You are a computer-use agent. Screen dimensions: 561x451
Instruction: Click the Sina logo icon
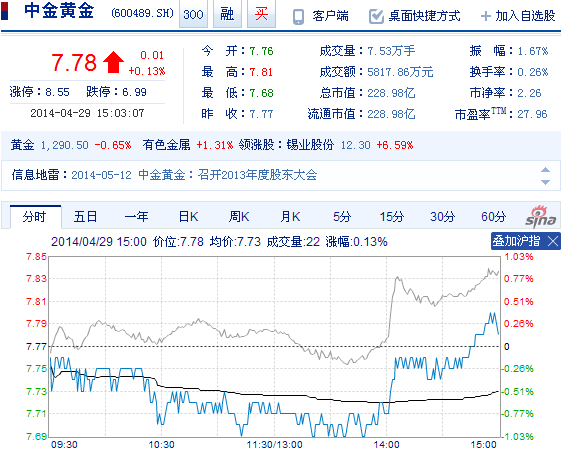pyautogui.click(x=541, y=217)
